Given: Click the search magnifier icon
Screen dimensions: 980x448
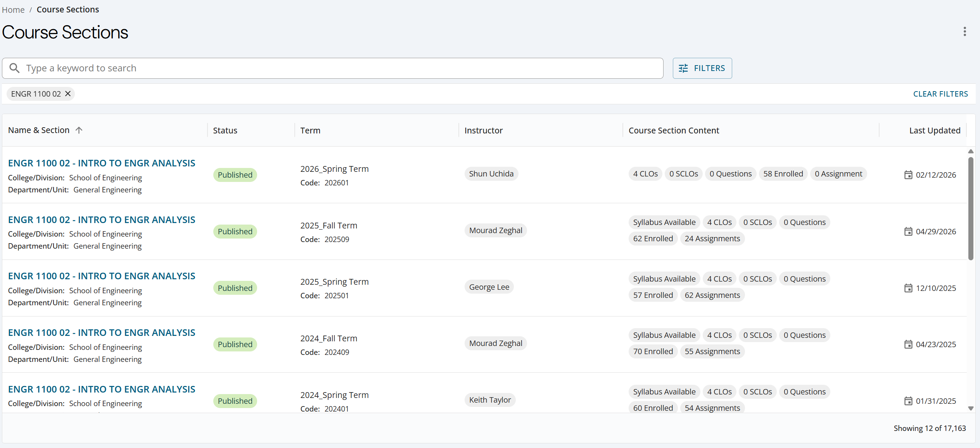Looking at the screenshot, I should tap(14, 68).
